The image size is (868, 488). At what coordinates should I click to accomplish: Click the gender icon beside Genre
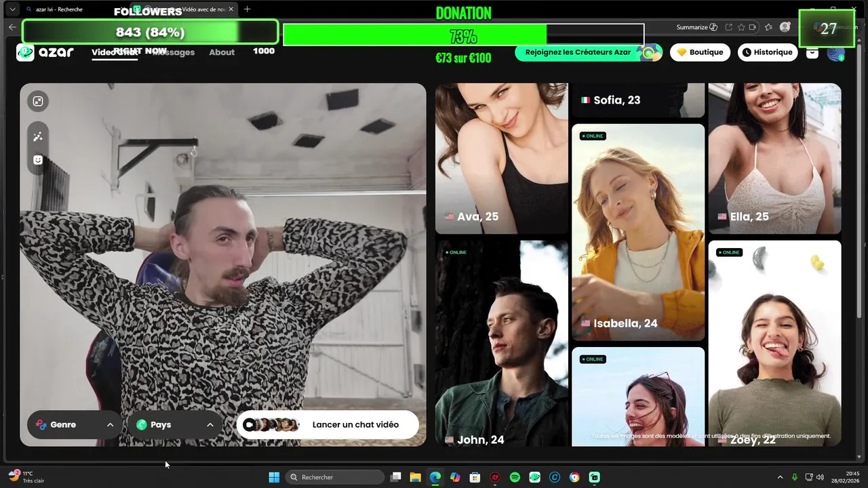tap(41, 425)
